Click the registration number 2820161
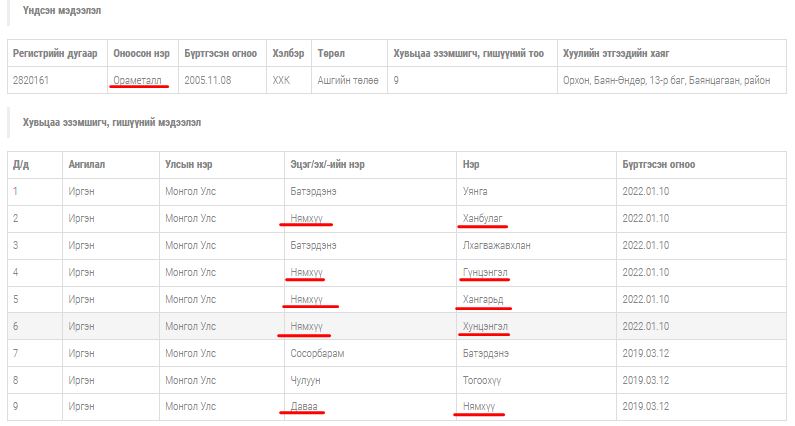The image size is (795, 426). pos(34,79)
